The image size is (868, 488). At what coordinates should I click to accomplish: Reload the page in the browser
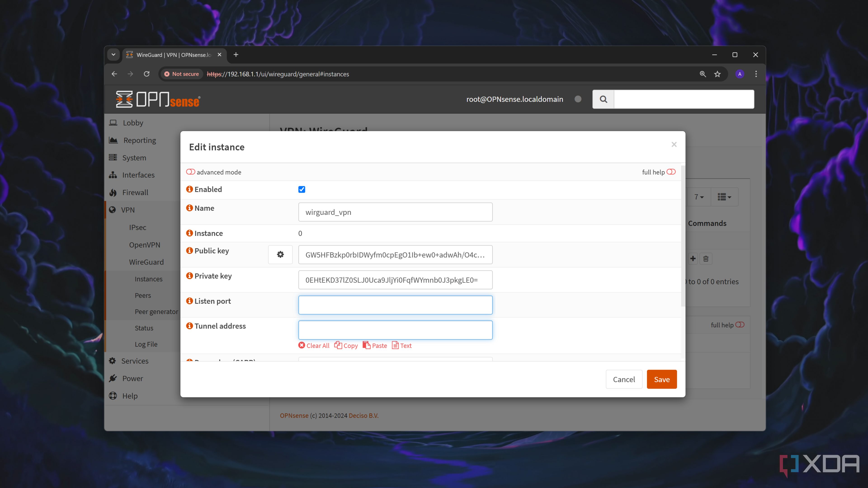pos(146,74)
